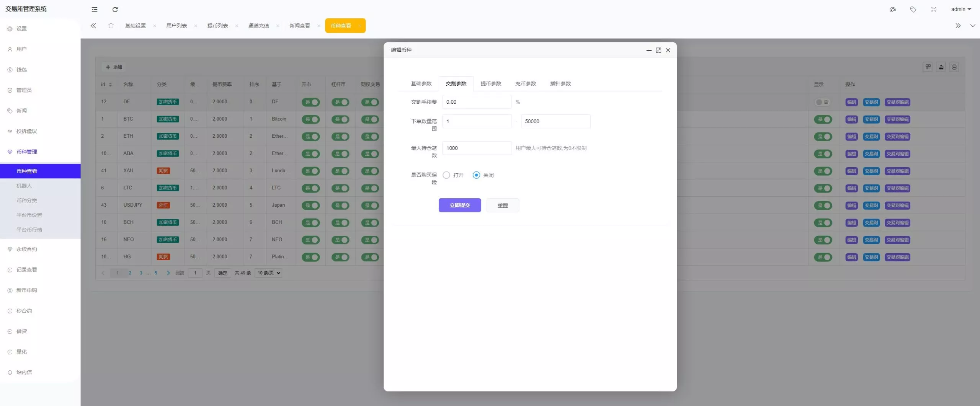
Task: Click the tag icon in the top bar
Action: pyautogui.click(x=913, y=10)
